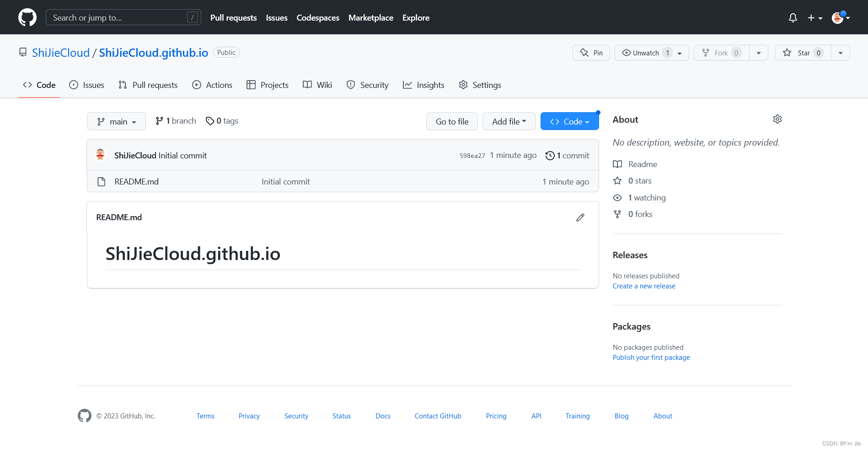Open Marketplace in top navigation
The image size is (868, 450).
coord(371,18)
